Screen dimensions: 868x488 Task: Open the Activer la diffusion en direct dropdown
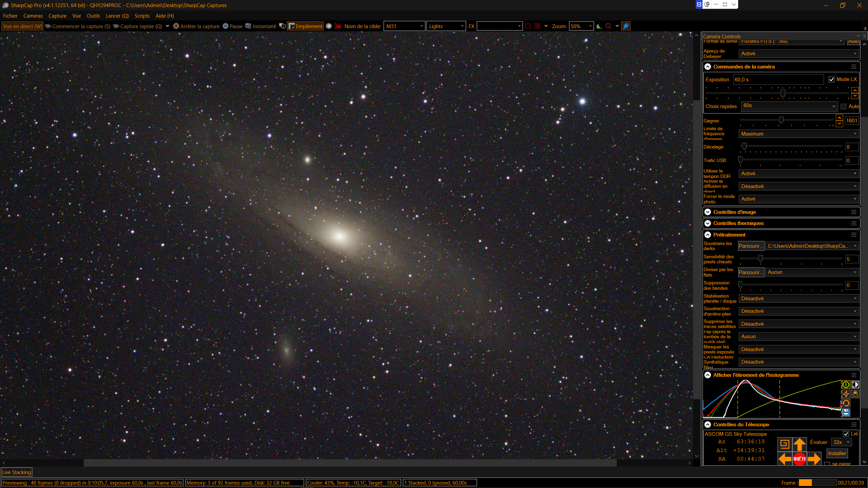pos(798,186)
